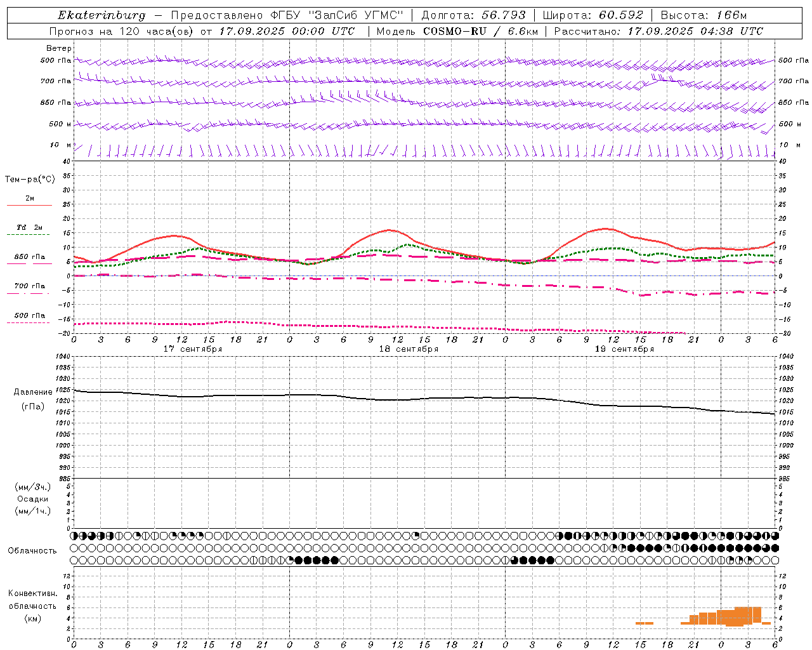812x650 pixels.
Task: Click the "Давление" pressure panel label
Action: tap(33, 392)
